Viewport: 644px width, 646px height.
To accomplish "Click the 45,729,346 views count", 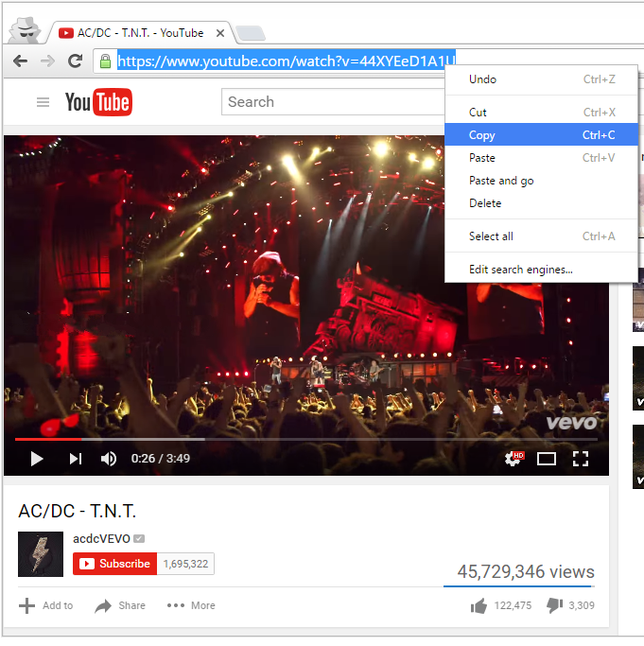I will (x=526, y=571).
